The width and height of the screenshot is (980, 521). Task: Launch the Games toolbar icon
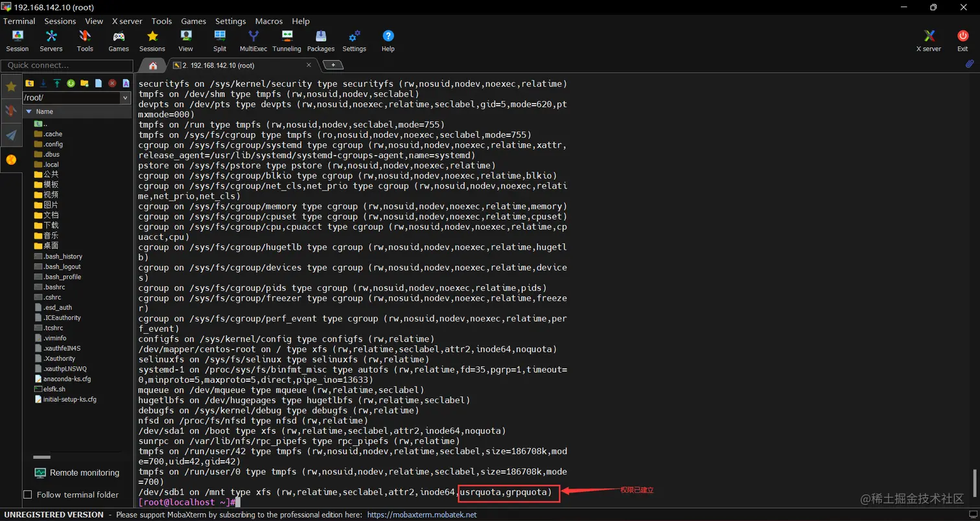(x=119, y=41)
